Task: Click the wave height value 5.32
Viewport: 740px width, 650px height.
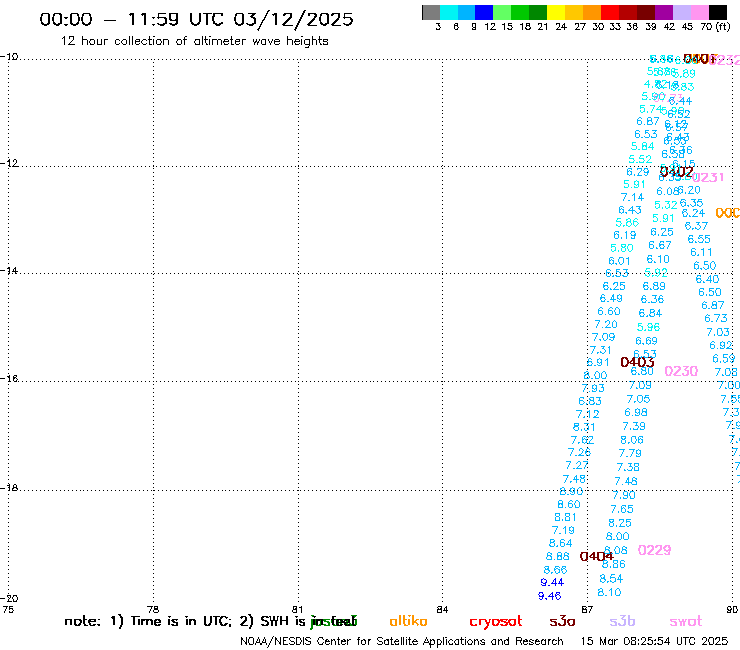Action: (666, 205)
